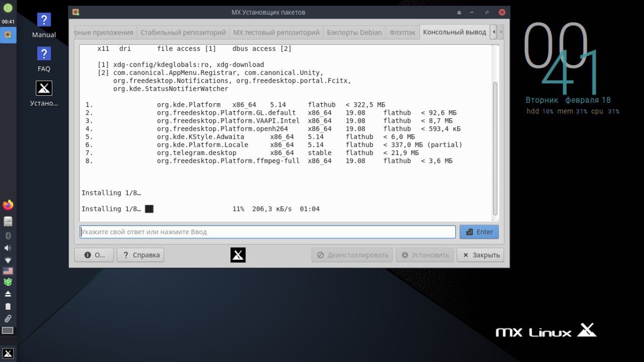Click the org.kde.KStyle.Adwaita line
This screenshot has height=362, width=644.
[250, 136]
